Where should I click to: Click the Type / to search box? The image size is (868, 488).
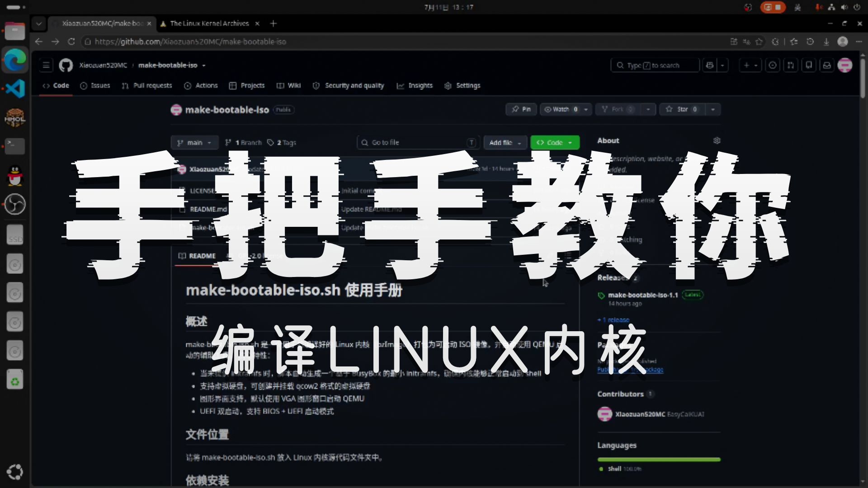pos(655,66)
